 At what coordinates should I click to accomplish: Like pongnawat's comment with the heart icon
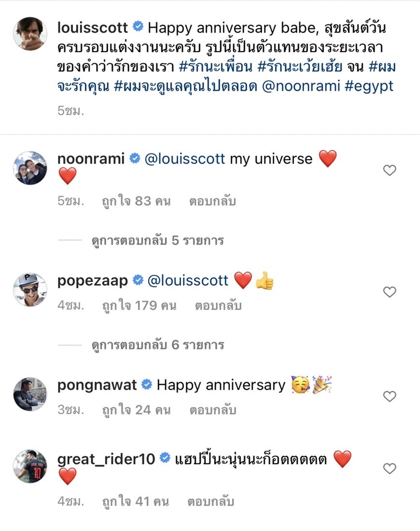pos(389,396)
